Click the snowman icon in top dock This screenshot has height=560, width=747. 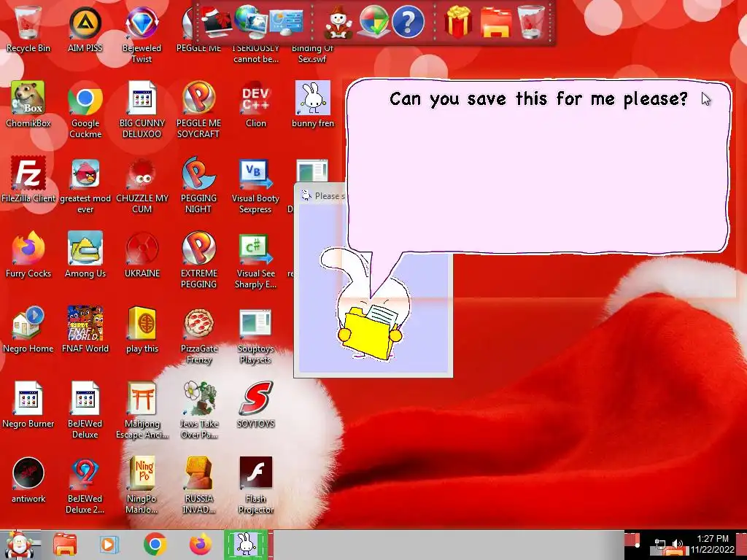point(338,22)
